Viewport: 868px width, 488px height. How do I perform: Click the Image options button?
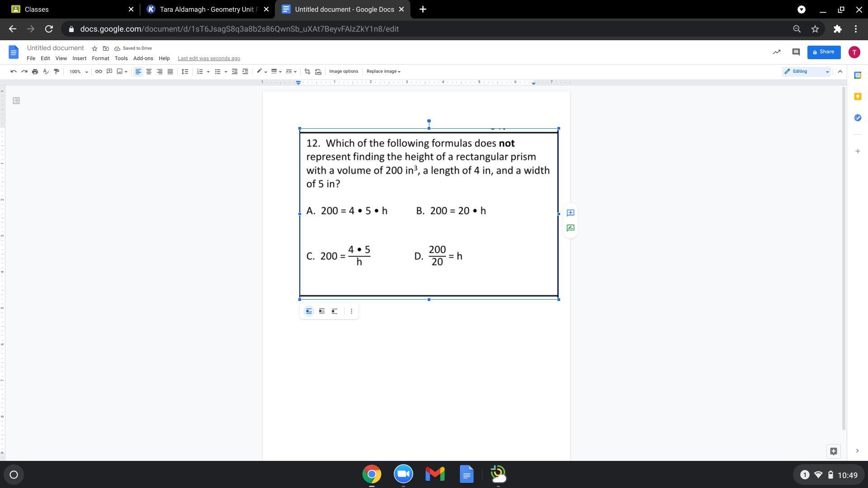click(x=344, y=71)
